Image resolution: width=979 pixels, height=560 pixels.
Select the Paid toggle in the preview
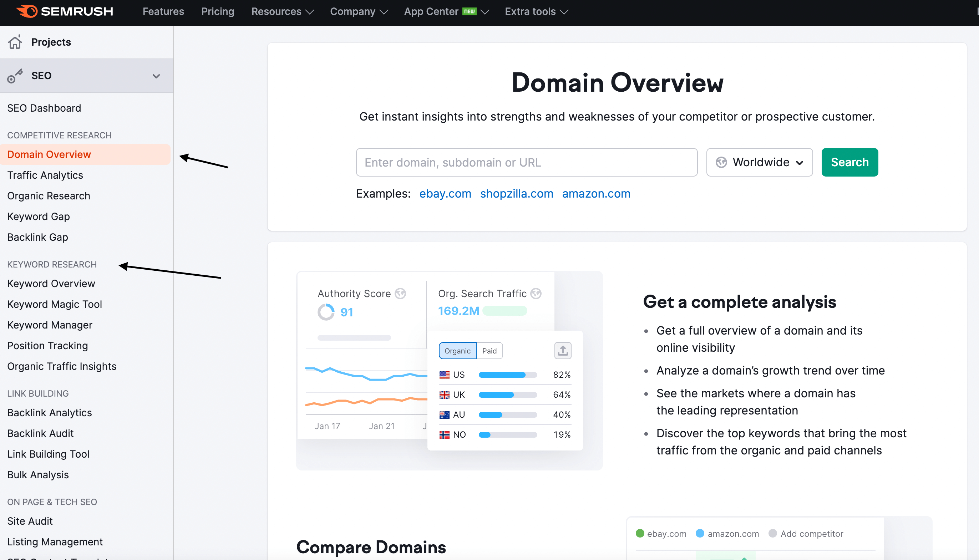pos(489,350)
